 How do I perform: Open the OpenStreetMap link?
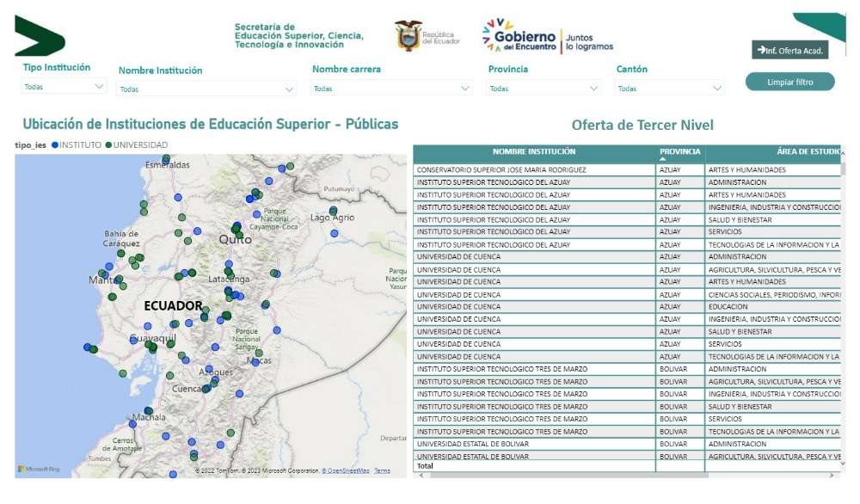346,470
